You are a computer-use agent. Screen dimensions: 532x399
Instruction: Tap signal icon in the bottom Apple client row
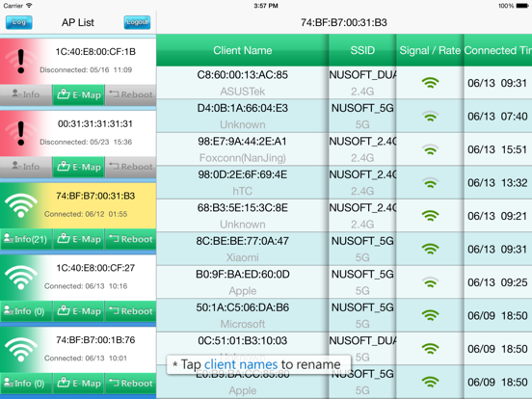(x=430, y=382)
